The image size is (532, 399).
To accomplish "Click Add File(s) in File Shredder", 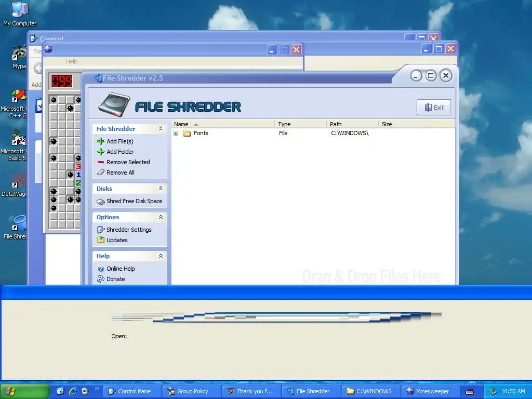I will click(120, 141).
